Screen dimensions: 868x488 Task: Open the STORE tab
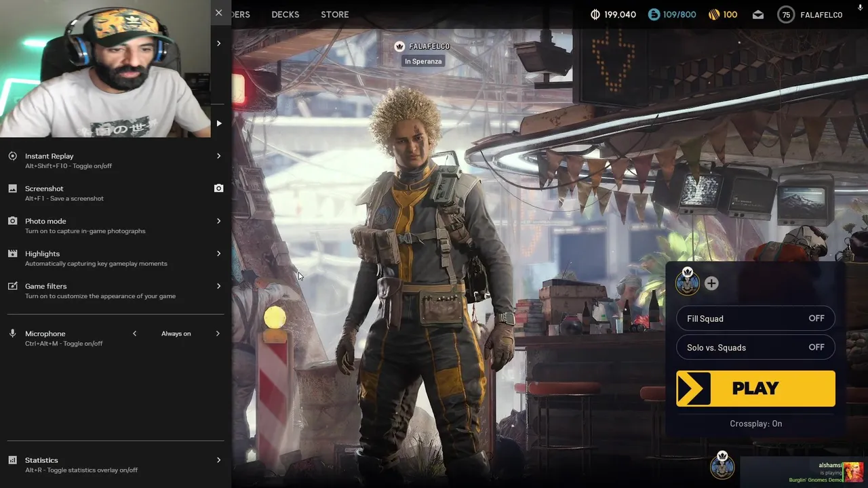coord(335,14)
